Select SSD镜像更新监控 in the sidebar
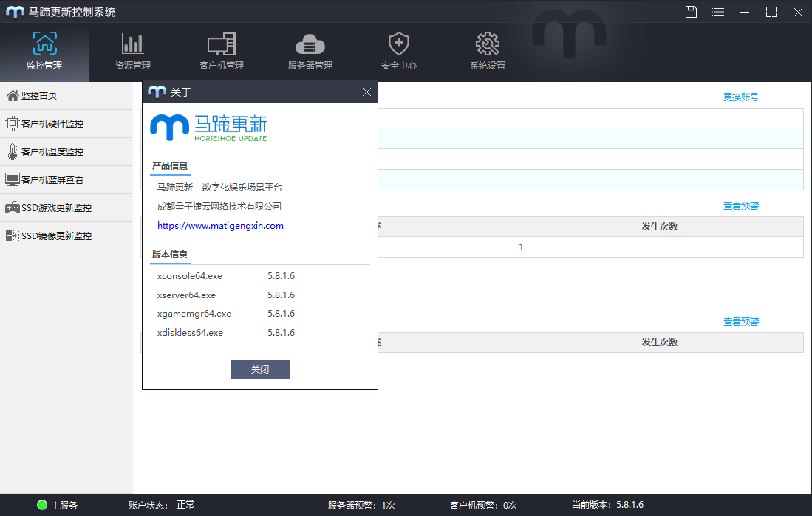The width and height of the screenshot is (812, 516). click(x=66, y=235)
